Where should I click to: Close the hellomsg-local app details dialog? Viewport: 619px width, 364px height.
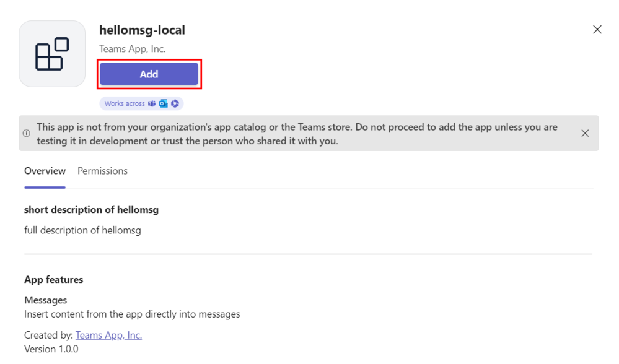pos(597,30)
